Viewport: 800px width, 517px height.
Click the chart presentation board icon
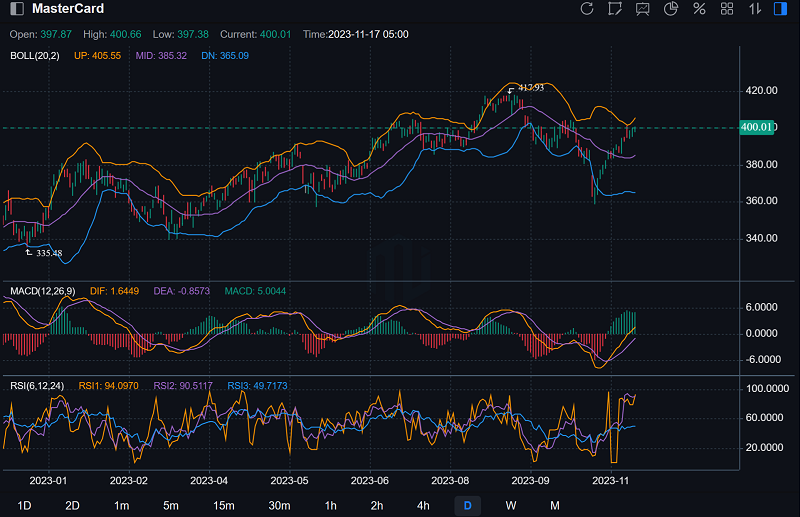[x=643, y=9]
